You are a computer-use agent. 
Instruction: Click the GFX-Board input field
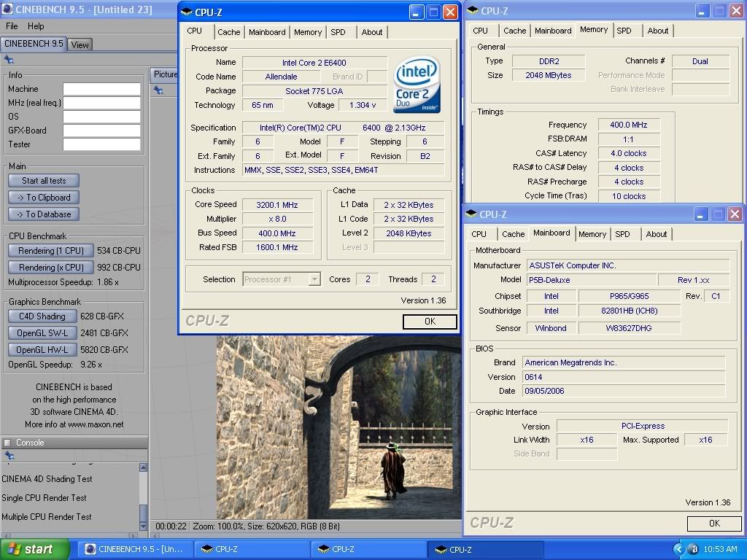tap(102, 131)
